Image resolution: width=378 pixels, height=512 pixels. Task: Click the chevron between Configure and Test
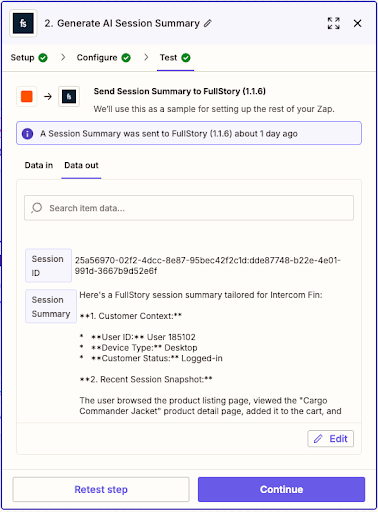pyautogui.click(x=146, y=57)
